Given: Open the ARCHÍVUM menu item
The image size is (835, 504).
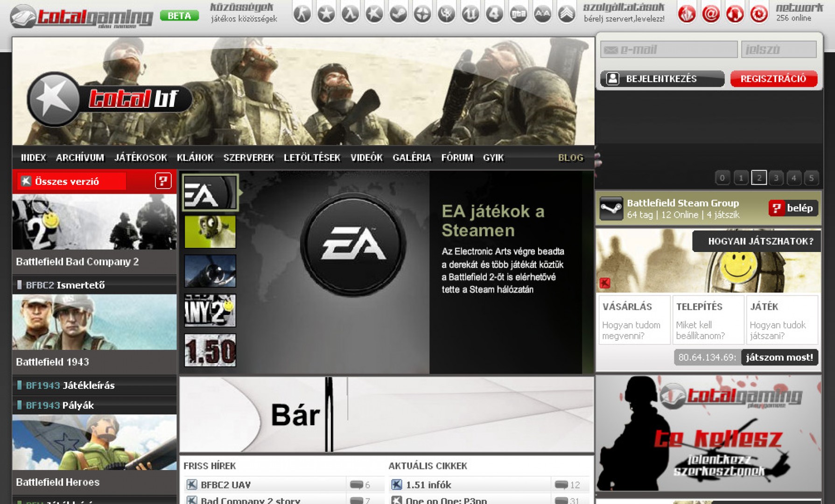Looking at the screenshot, I should pos(80,158).
